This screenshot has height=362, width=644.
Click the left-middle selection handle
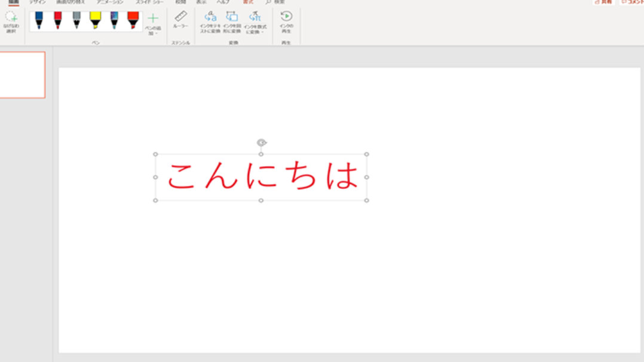click(155, 177)
